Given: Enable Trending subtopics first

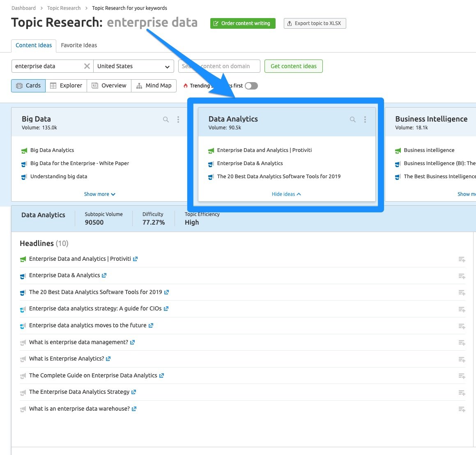Looking at the screenshot, I should [251, 85].
